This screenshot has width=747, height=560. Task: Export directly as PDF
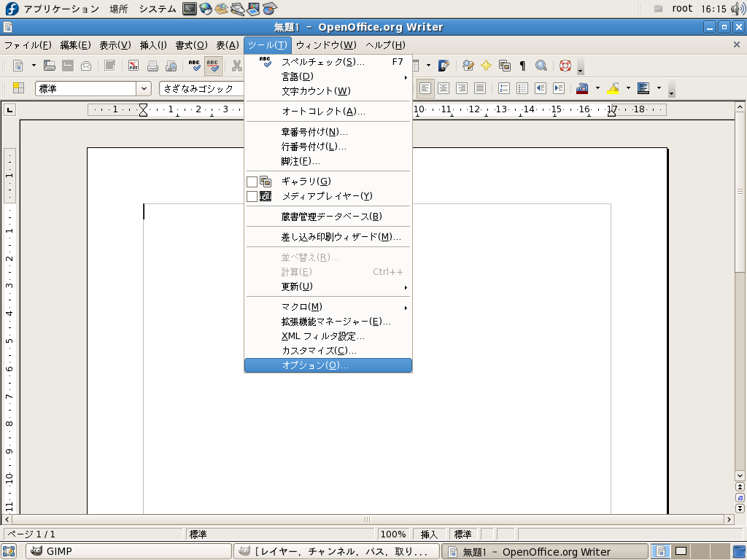click(133, 66)
